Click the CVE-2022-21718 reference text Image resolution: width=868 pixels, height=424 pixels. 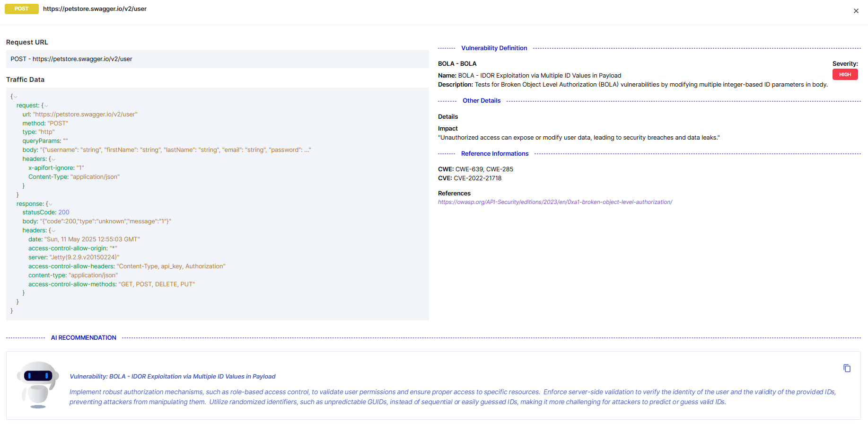477,178
